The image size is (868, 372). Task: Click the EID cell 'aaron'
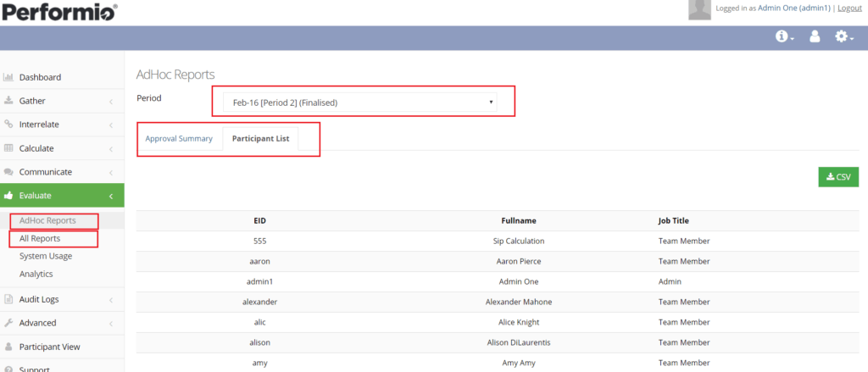(x=259, y=261)
